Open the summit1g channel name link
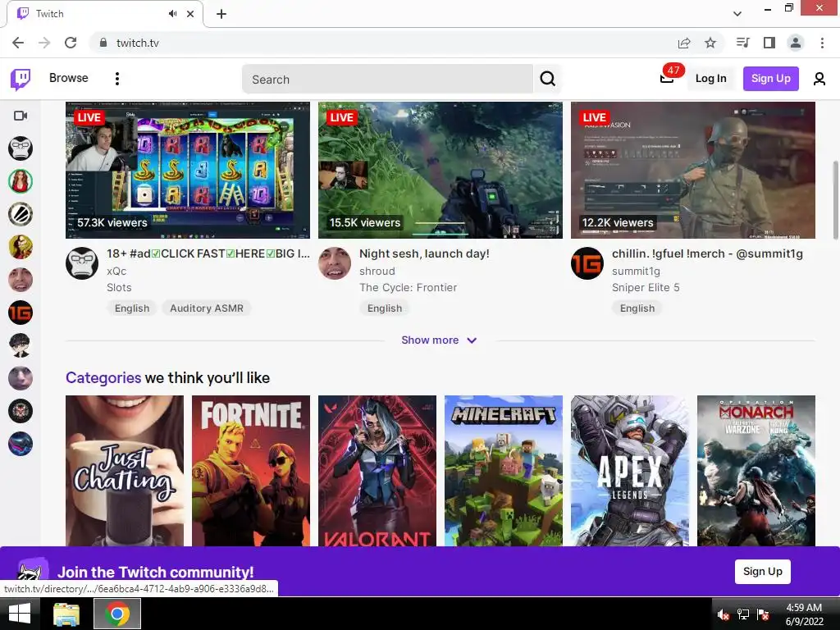This screenshot has height=630, width=840. [636, 271]
